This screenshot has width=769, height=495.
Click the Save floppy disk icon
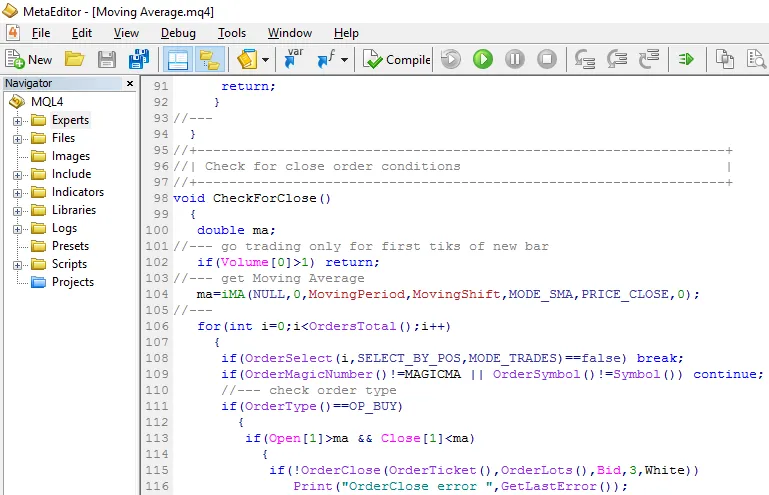click(106, 59)
